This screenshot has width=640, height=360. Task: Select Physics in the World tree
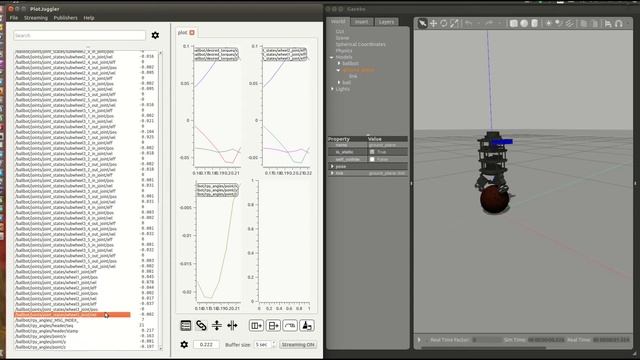344,51
